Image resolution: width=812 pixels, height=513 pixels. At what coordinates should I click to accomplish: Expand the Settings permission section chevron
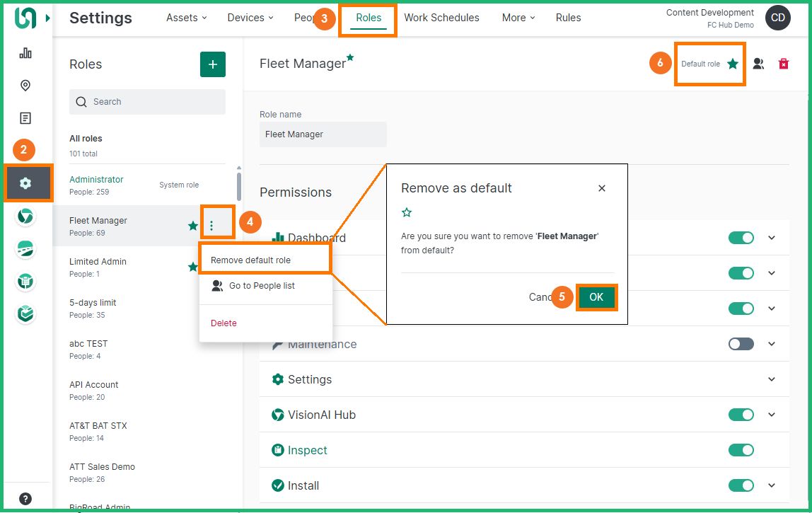[x=772, y=379]
